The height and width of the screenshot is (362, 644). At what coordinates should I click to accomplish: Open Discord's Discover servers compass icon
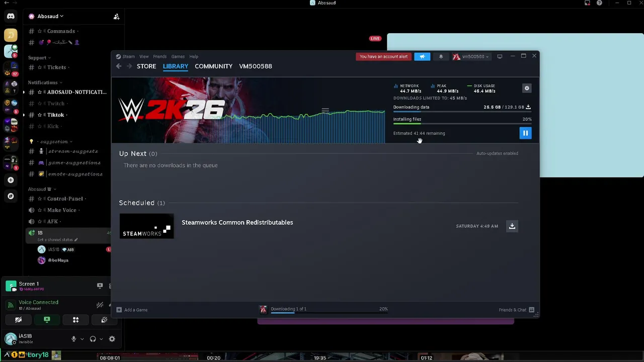pyautogui.click(x=11, y=196)
